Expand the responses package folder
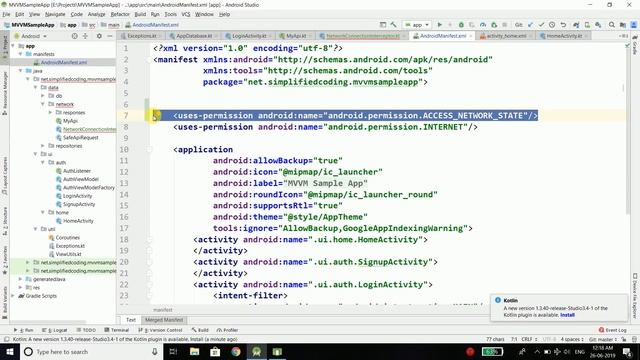The height and width of the screenshot is (360, 640). pos(50,112)
